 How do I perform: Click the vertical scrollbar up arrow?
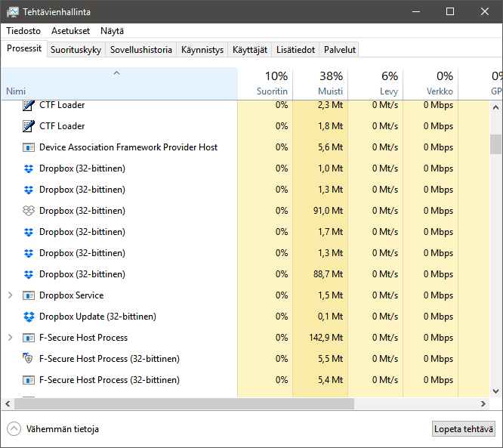point(496,107)
